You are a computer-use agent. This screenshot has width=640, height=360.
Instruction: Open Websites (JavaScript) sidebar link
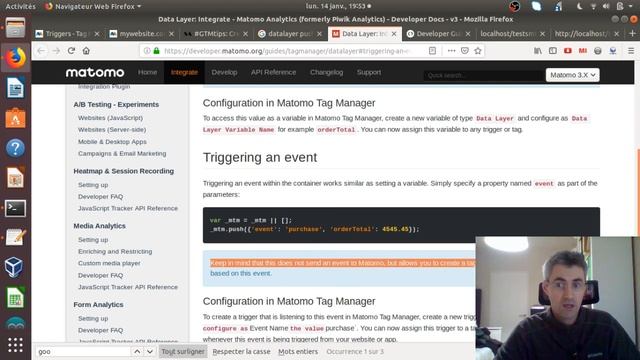(110, 118)
